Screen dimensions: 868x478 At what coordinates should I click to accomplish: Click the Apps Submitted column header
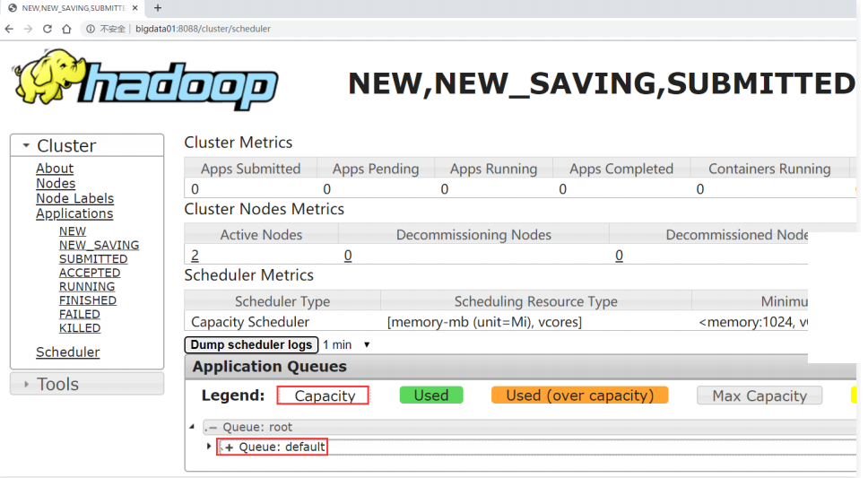coord(251,169)
